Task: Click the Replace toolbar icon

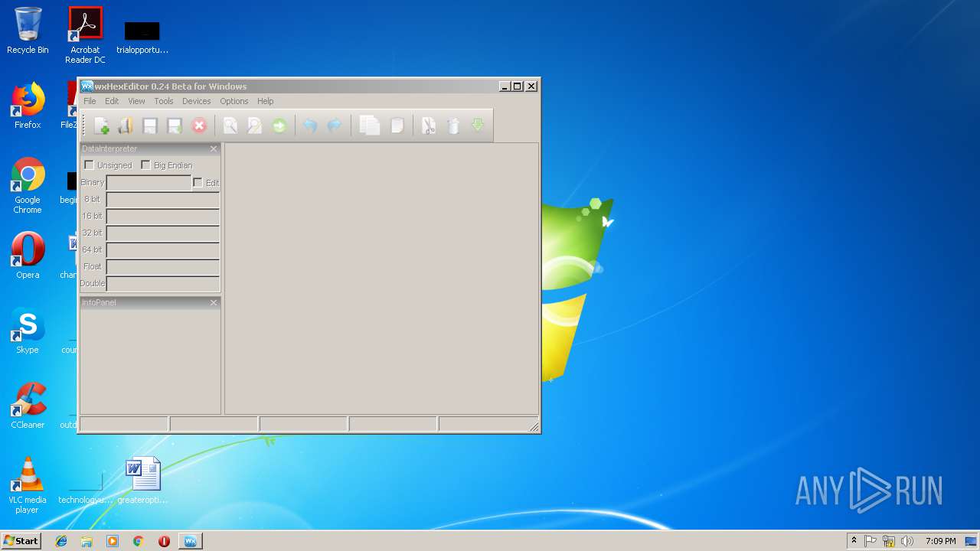Action: click(x=254, y=126)
